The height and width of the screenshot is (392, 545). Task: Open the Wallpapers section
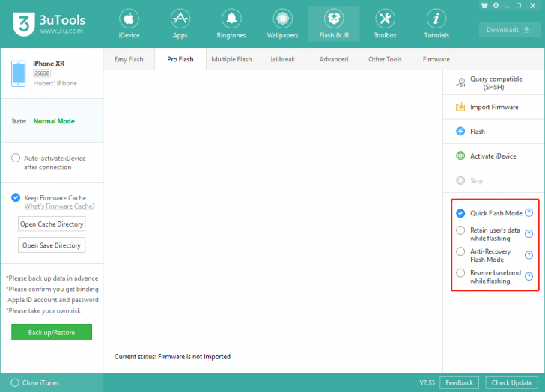(282, 24)
